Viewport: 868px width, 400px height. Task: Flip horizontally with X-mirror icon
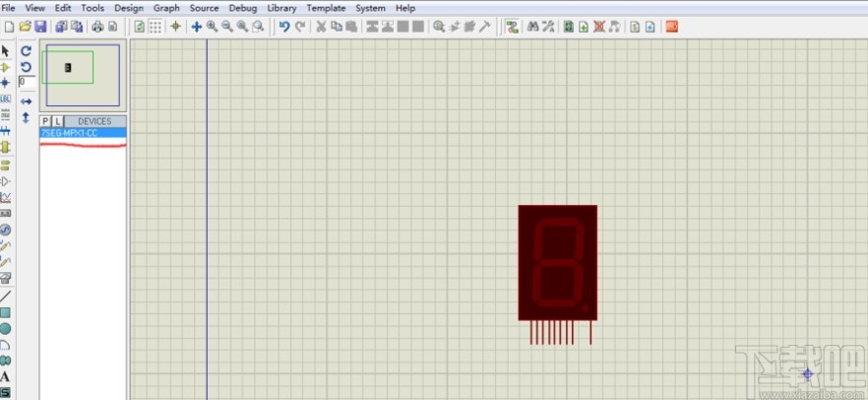26,101
